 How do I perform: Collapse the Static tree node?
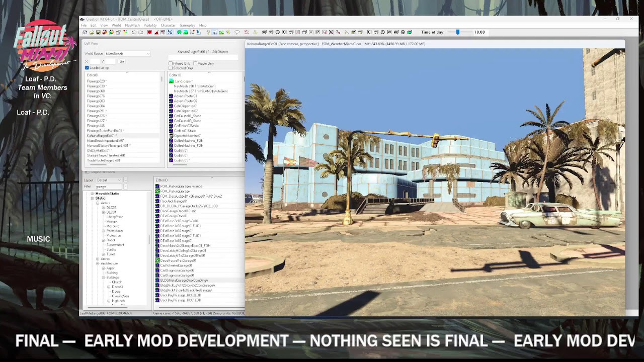pos(92,198)
